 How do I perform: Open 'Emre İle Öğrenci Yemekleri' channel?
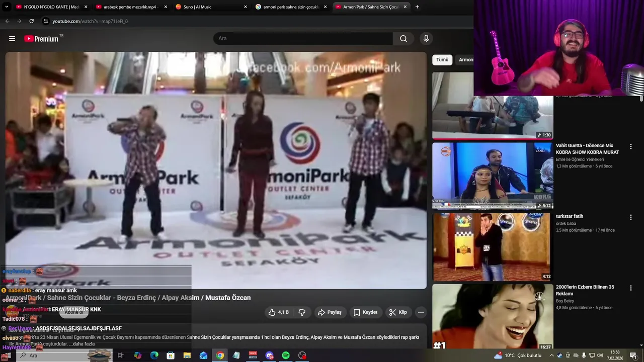[580, 159]
